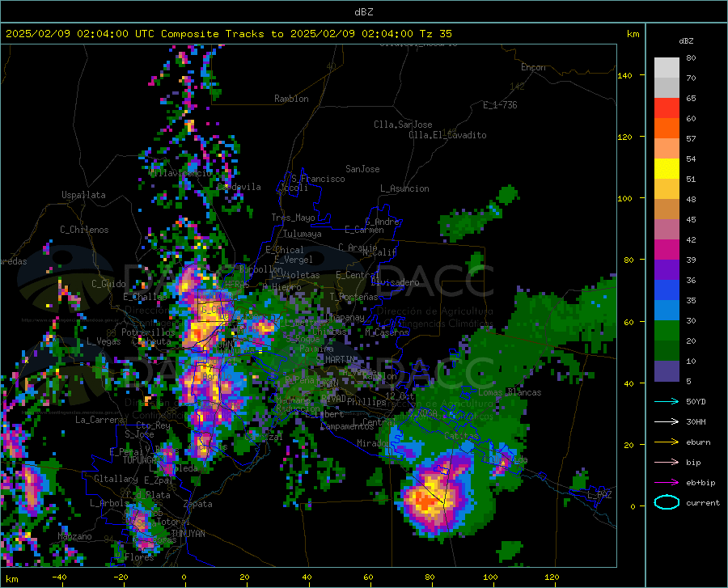728x588 pixels.
Task: Click the 'km' unit label at top-right of map
Action: 633,34
